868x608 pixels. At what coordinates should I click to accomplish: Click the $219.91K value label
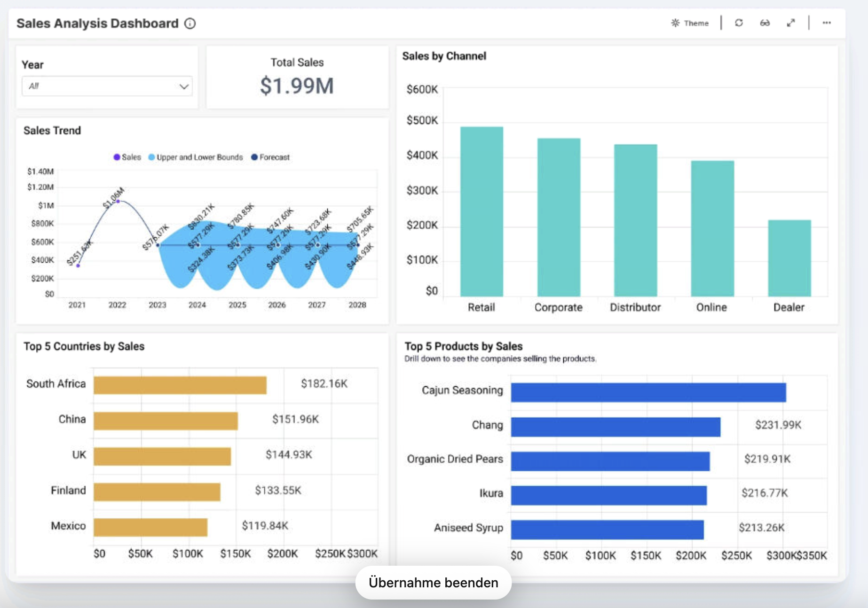tap(767, 459)
